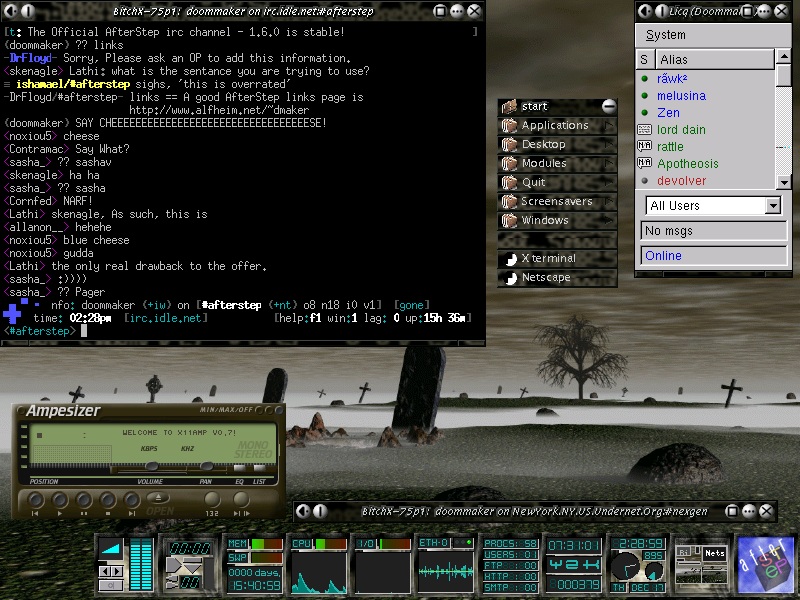Click the ETH-0 network monitor applet

446,566
